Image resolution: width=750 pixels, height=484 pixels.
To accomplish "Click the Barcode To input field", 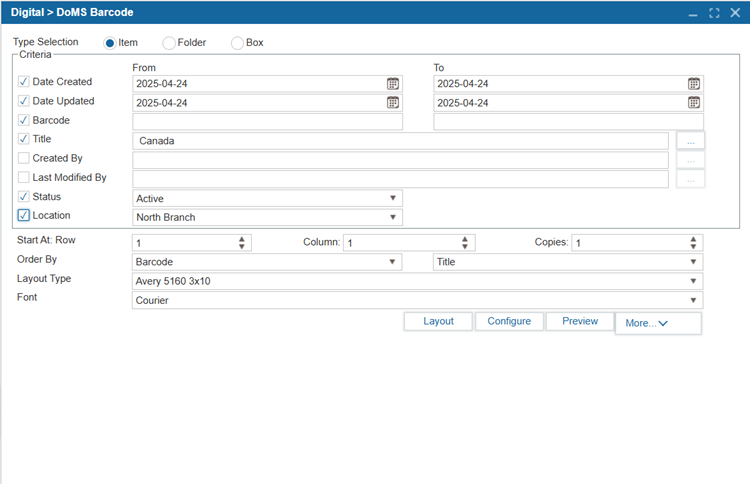I will [568, 121].
